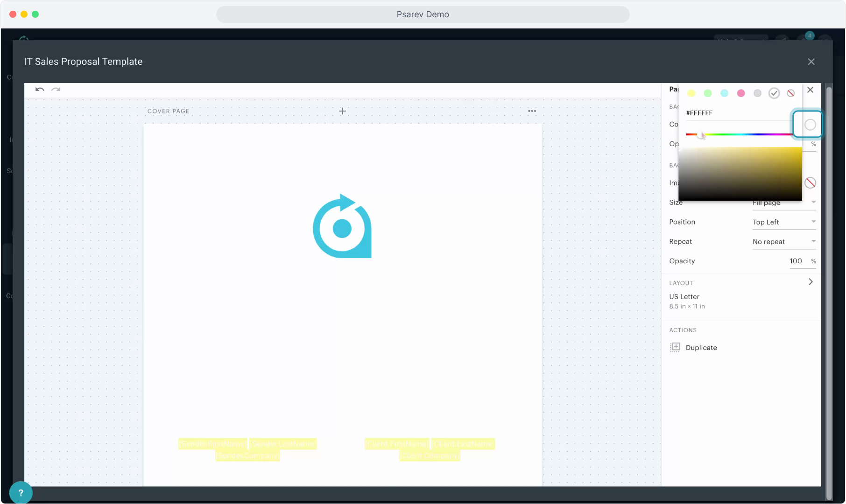Open the cover page three-dots menu
Screen dimensions: 846x504
point(532,111)
